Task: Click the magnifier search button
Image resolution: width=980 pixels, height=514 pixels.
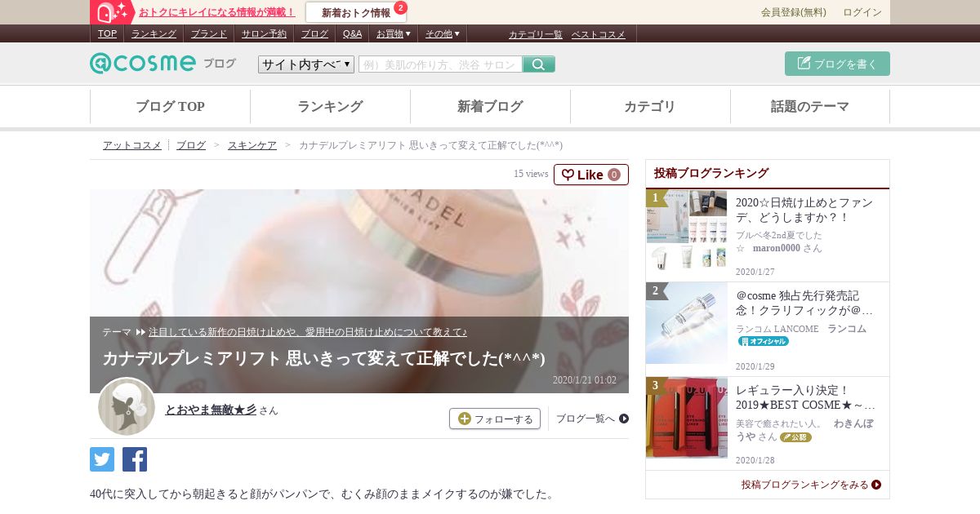Action: click(539, 64)
